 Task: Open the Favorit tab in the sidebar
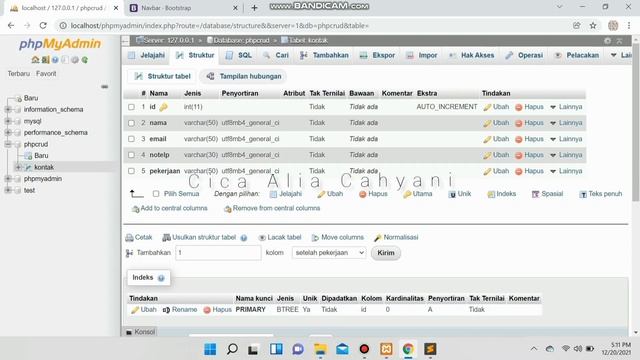click(46, 74)
